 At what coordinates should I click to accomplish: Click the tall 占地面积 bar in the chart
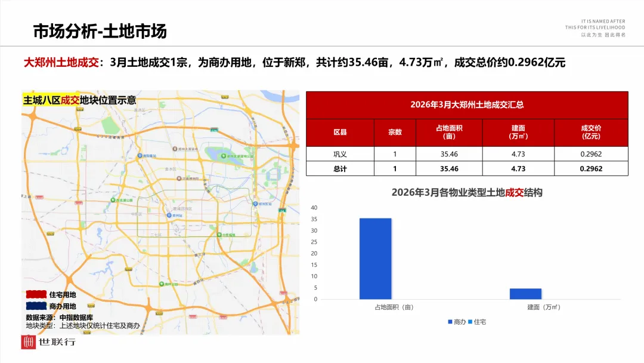tap(376, 257)
